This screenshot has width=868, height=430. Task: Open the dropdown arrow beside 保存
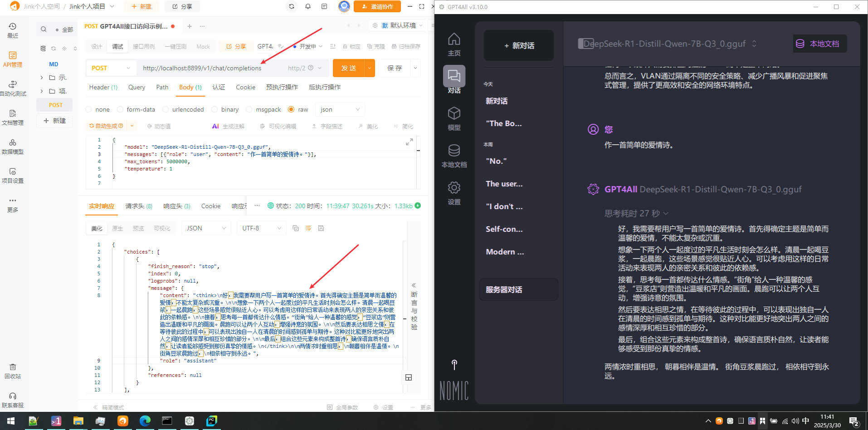tap(415, 68)
